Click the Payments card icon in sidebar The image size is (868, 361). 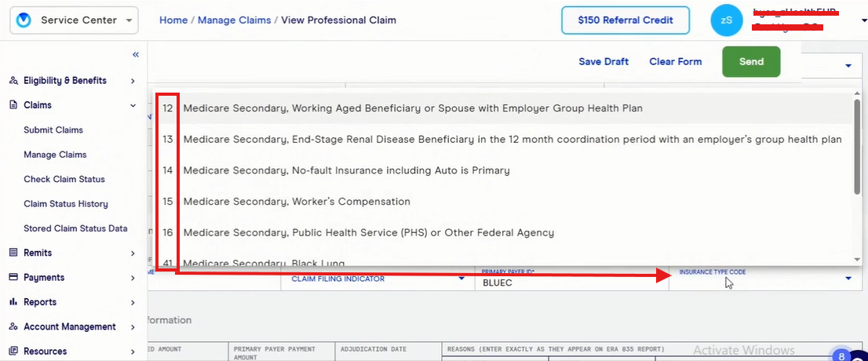click(13, 277)
